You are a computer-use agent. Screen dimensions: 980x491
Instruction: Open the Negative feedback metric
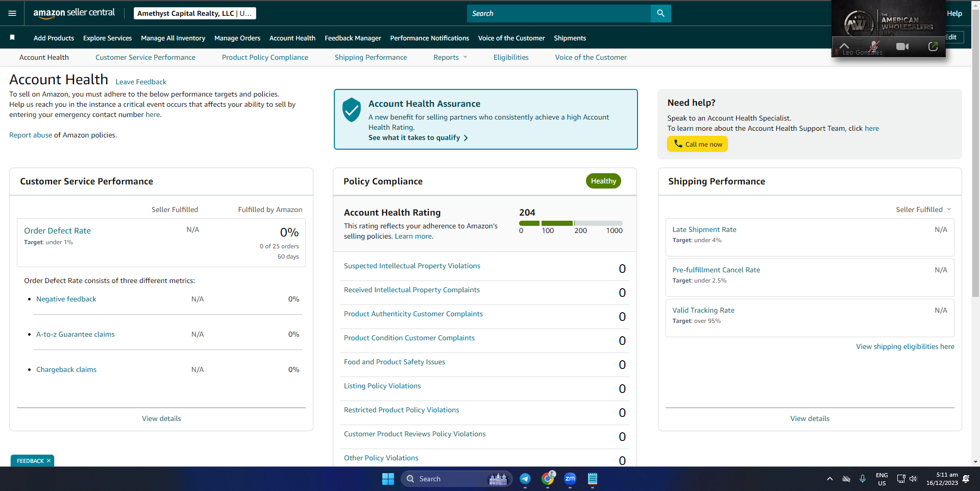[x=66, y=299]
